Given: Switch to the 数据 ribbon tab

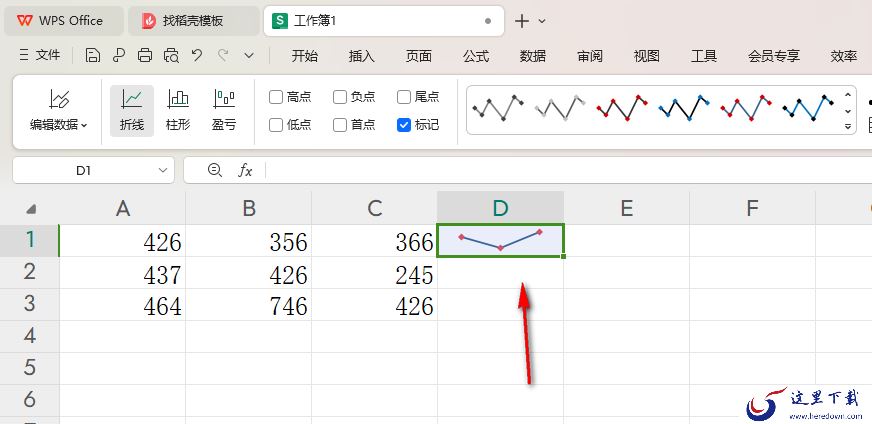Looking at the screenshot, I should [x=533, y=56].
